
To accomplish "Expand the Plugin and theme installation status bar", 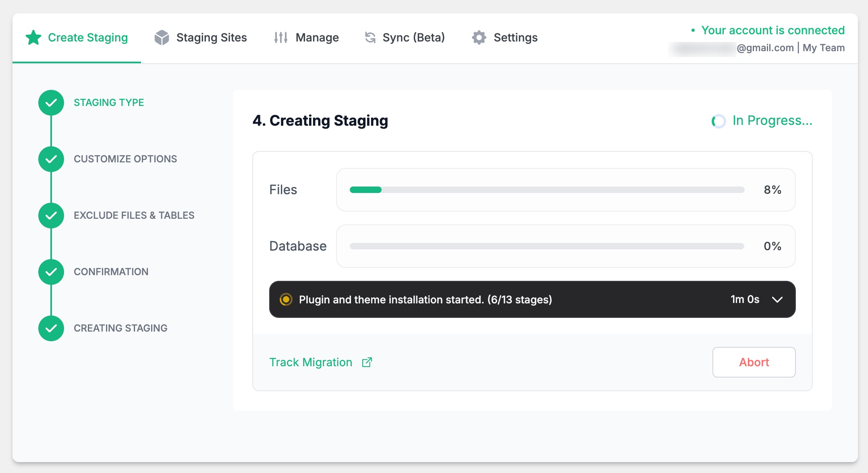I will [x=425, y=299].
